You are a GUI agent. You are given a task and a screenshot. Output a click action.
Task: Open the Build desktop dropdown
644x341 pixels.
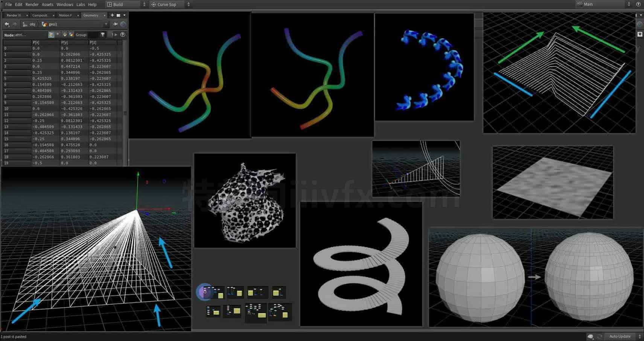tap(126, 5)
